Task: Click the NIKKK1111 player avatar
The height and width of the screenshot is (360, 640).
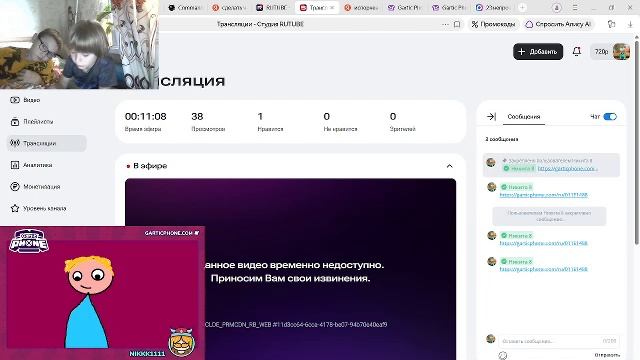Action: click(181, 342)
